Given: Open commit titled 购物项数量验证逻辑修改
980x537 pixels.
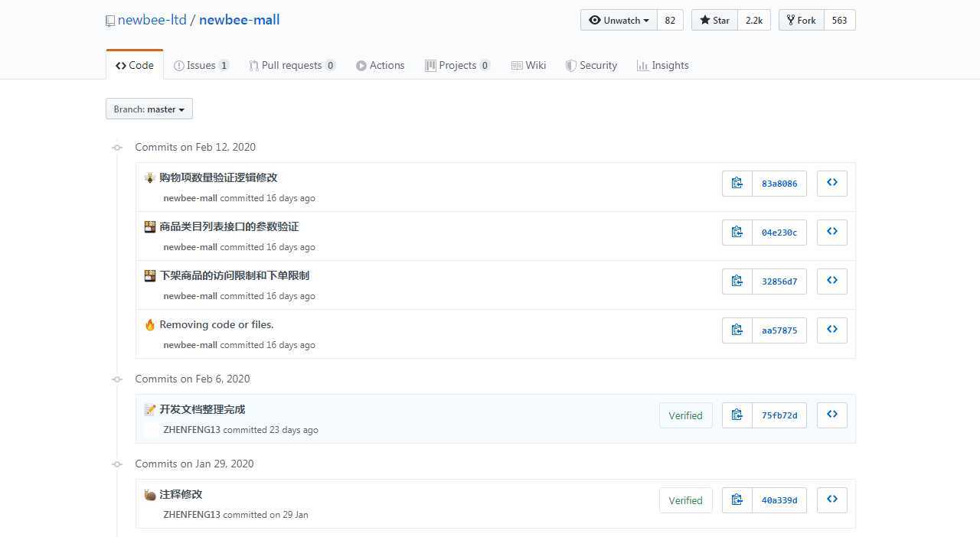Looking at the screenshot, I should 218,177.
